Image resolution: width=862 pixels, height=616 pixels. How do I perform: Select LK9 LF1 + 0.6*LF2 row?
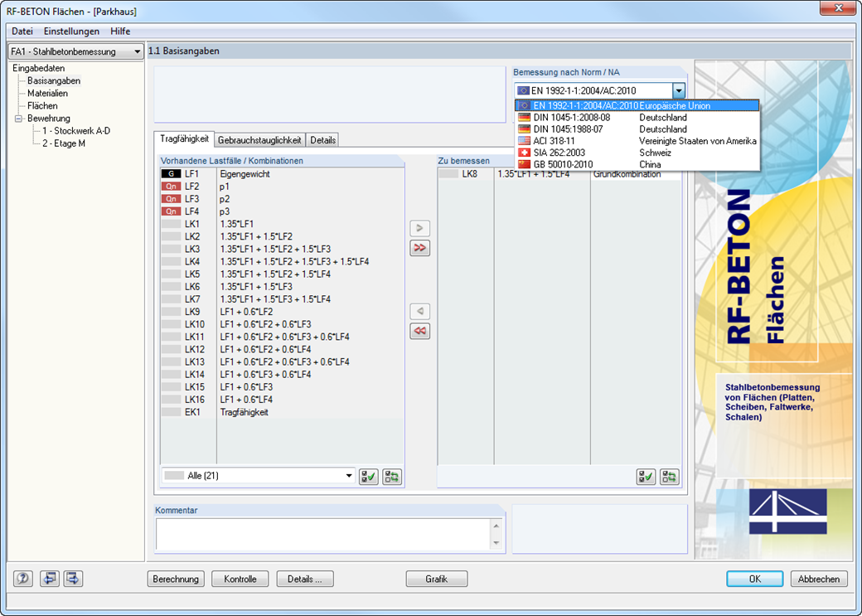pos(282,312)
